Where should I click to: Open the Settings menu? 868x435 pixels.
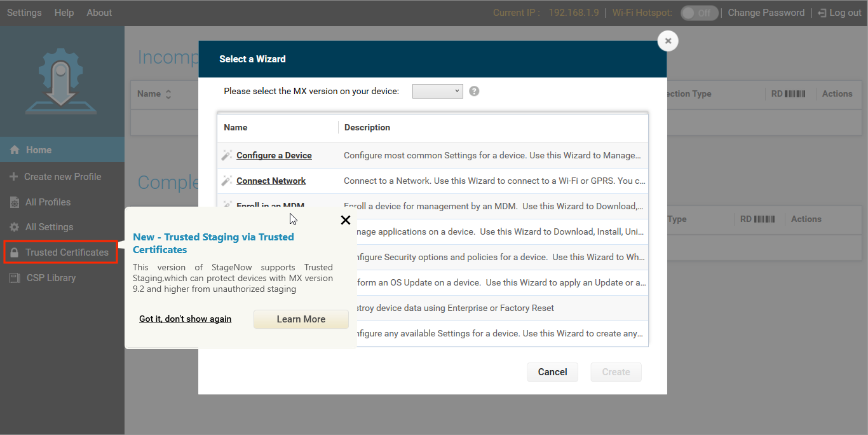click(24, 13)
